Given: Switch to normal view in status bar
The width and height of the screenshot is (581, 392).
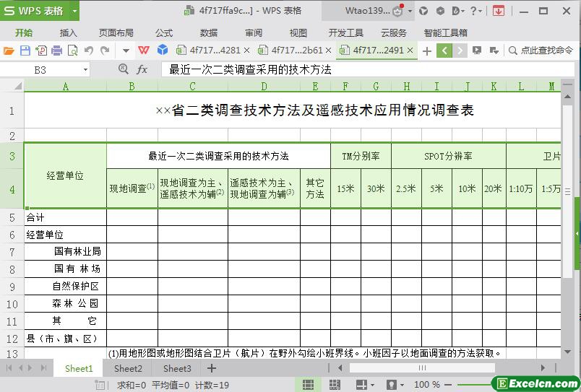Looking at the screenshot, I should click(x=308, y=385).
